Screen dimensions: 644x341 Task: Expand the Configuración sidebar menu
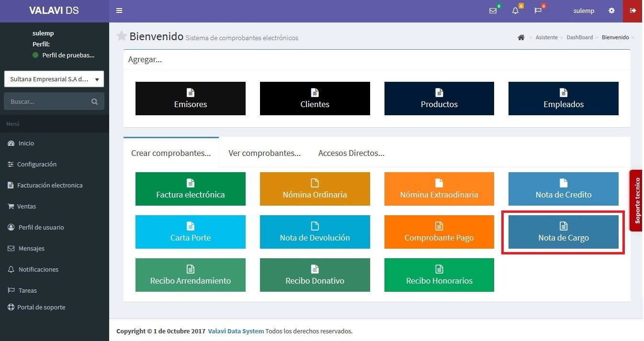tap(37, 164)
